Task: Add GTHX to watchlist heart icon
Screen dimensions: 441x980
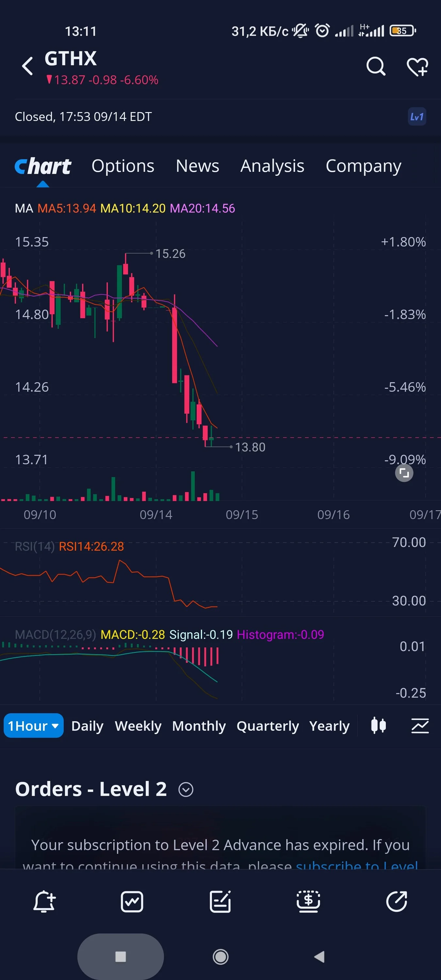Action: point(417,67)
